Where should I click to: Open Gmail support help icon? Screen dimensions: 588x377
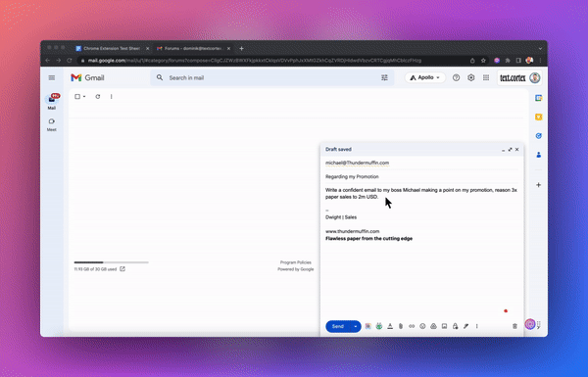[456, 77]
